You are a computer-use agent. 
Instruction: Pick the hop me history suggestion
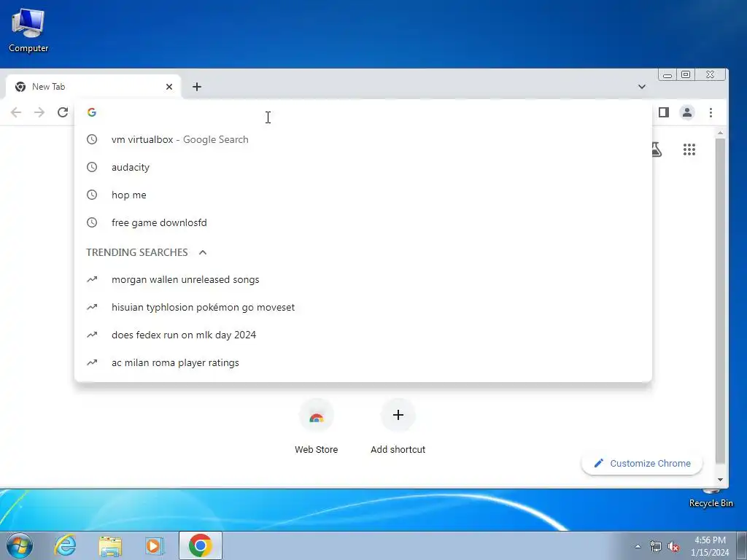pyautogui.click(x=363, y=195)
